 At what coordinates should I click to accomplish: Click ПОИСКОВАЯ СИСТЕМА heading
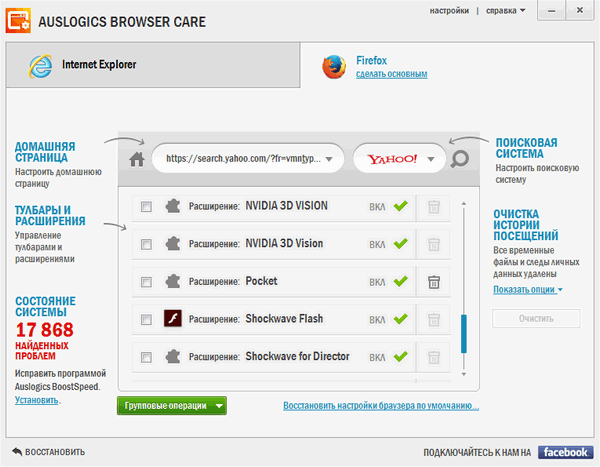coord(526,148)
